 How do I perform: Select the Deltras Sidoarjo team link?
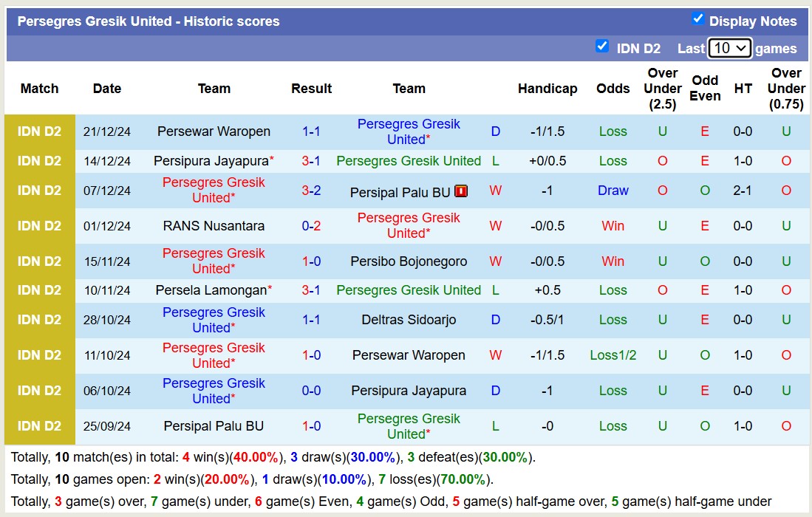click(x=409, y=320)
